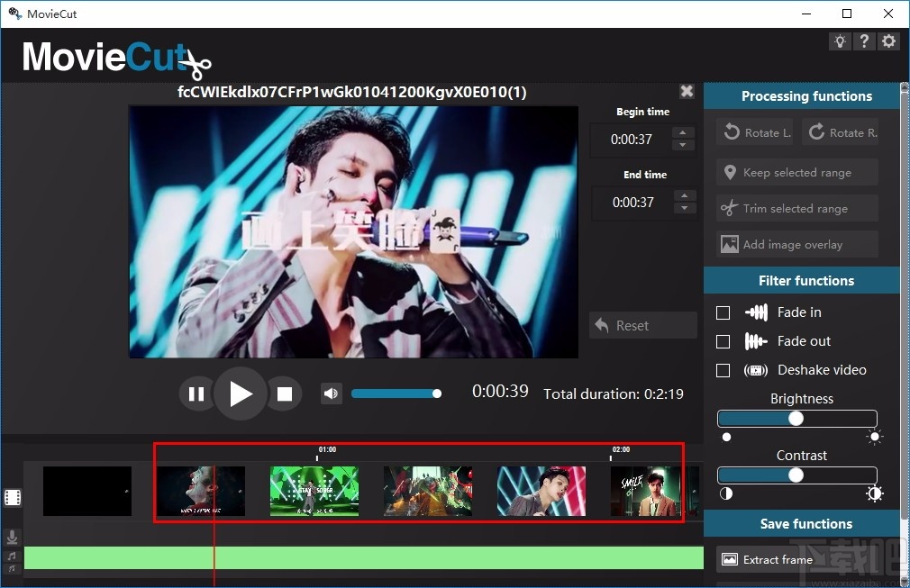Image resolution: width=910 pixels, height=588 pixels.
Task: Enable the Fade in effect
Action: (723, 312)
